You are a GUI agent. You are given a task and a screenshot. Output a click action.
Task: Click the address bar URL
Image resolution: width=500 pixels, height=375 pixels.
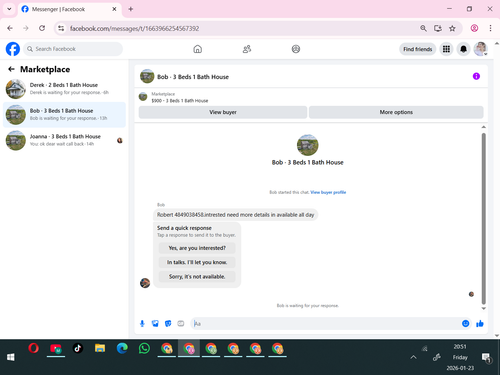(134, 29)
